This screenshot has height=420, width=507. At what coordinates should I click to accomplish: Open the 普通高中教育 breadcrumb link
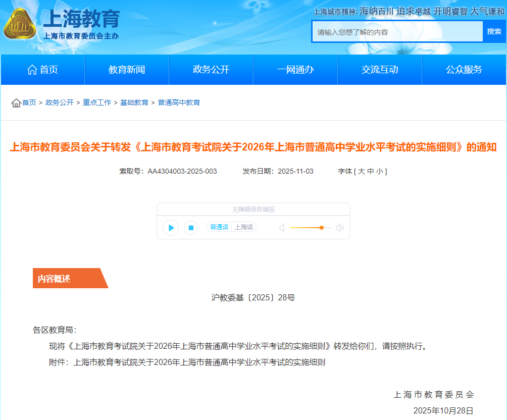pyautogui.click(x=179, y=102)
